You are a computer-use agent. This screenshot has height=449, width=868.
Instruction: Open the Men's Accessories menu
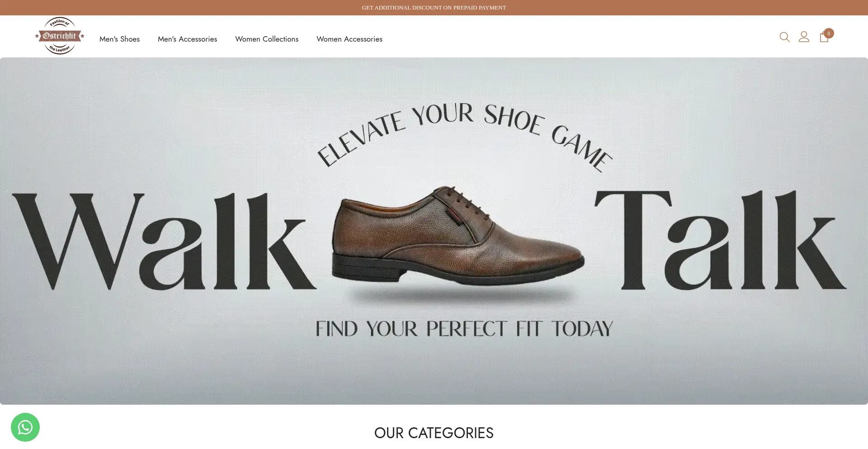[x=187, y=39]
